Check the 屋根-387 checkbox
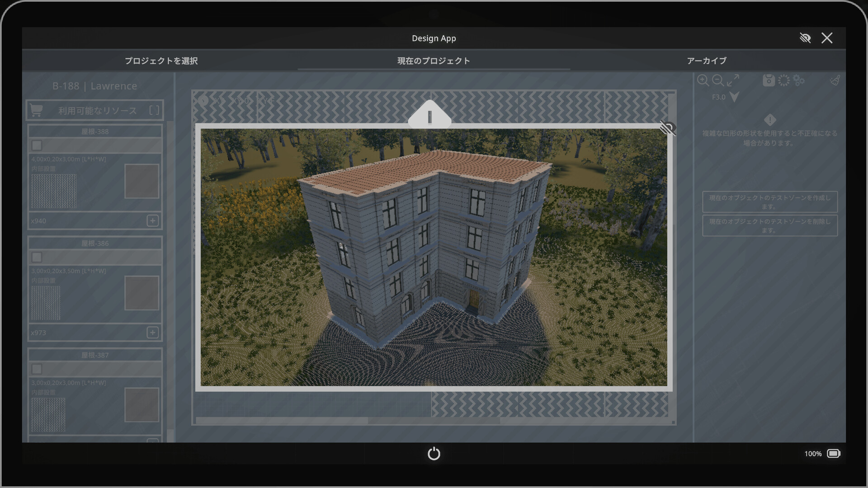This screenshot has height=488, width=868. click(x=37, y=369)
